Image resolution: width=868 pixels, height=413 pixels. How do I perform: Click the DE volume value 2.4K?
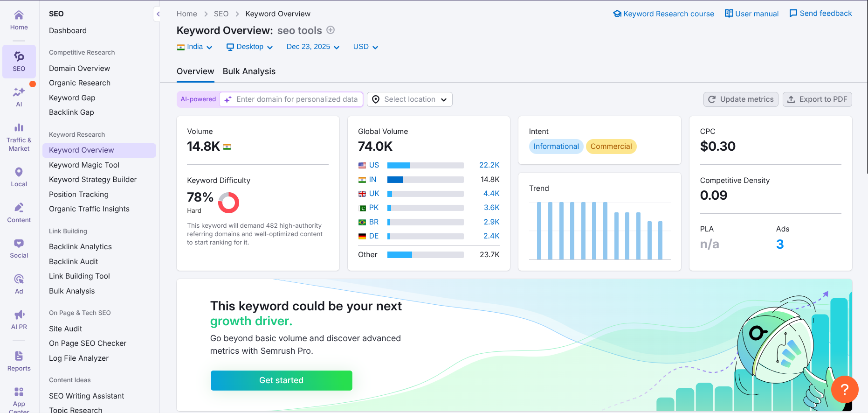point(491,236)
